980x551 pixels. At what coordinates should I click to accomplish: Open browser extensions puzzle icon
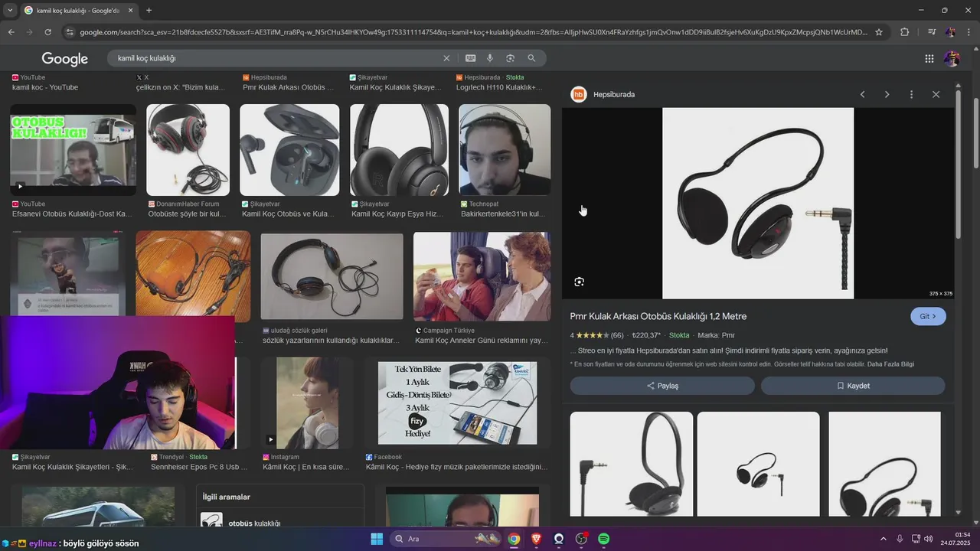click(x=904, y=32)
